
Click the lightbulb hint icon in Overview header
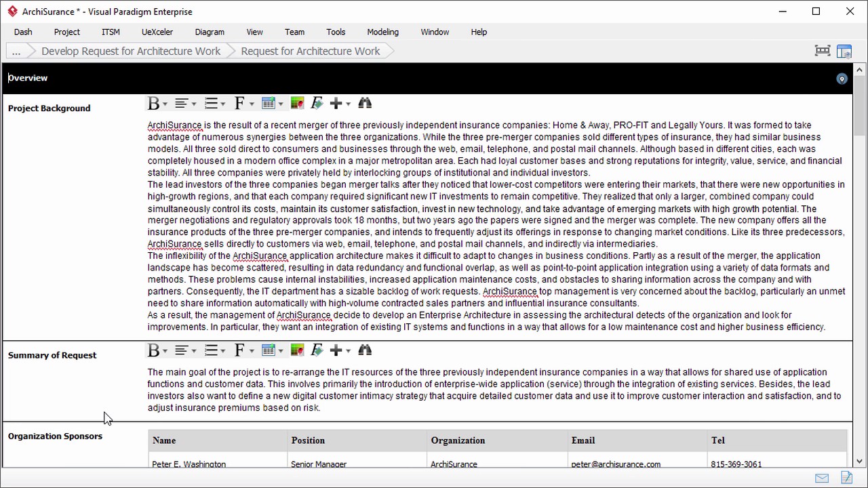(842, 79)
